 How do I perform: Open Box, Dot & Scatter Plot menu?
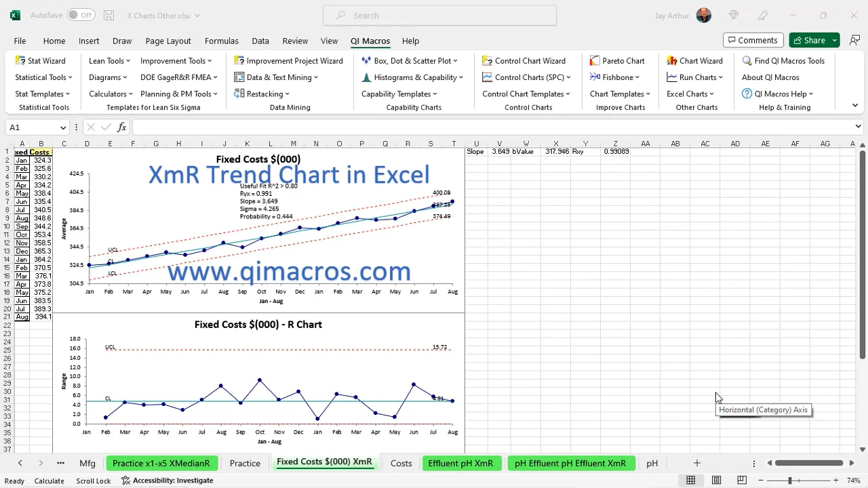pyautogui.click(x=410, y=61)
